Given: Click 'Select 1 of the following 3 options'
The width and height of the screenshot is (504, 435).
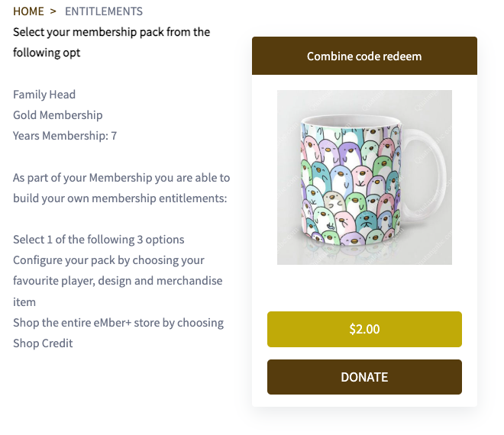Looking at the screenshot, I should tap(99, 240).
